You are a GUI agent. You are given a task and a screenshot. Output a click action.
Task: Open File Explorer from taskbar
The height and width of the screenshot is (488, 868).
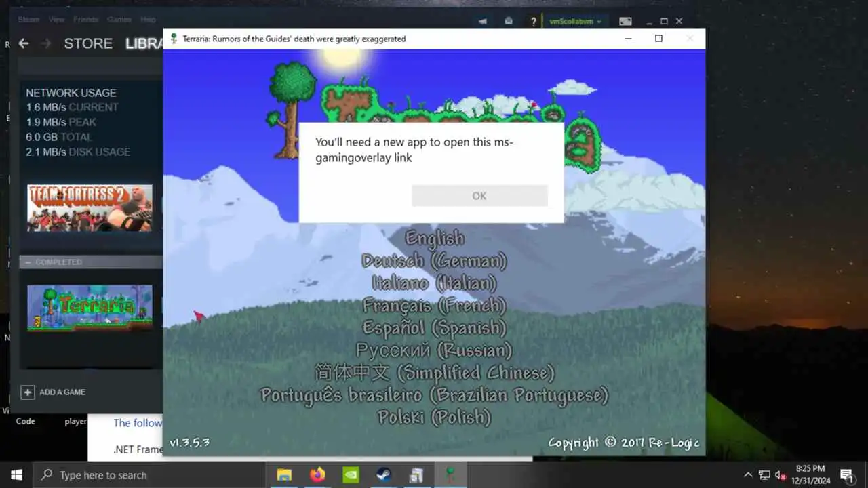click(284, 475)
